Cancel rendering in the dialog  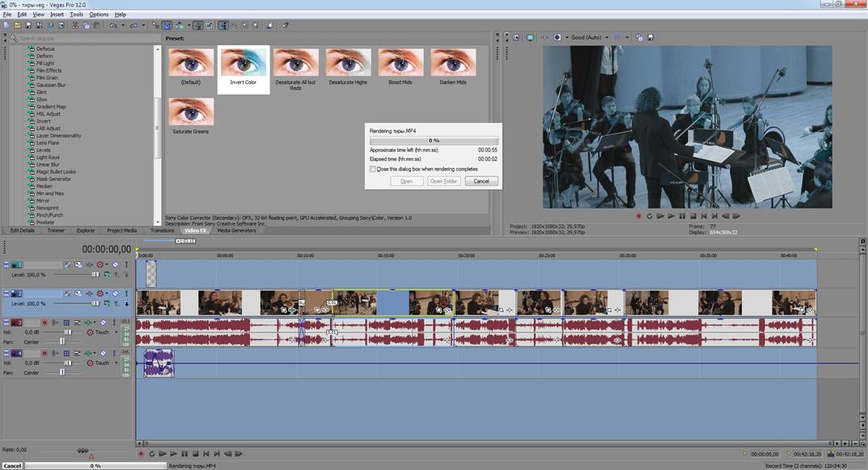point(481,181)
